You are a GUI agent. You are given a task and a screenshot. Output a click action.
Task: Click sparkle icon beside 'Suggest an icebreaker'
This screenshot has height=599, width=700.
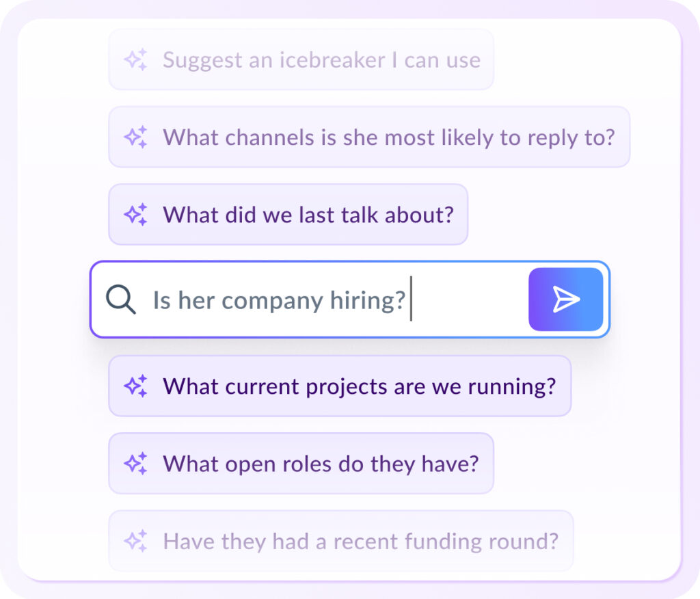tap(136, 59)
